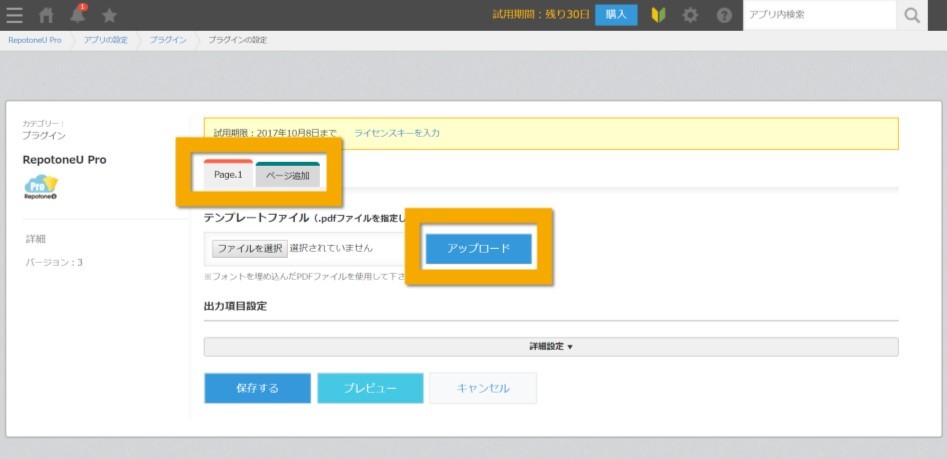Open the notifications bell icon
This screenshot has height=459, width=947.
tap(77, 14)
